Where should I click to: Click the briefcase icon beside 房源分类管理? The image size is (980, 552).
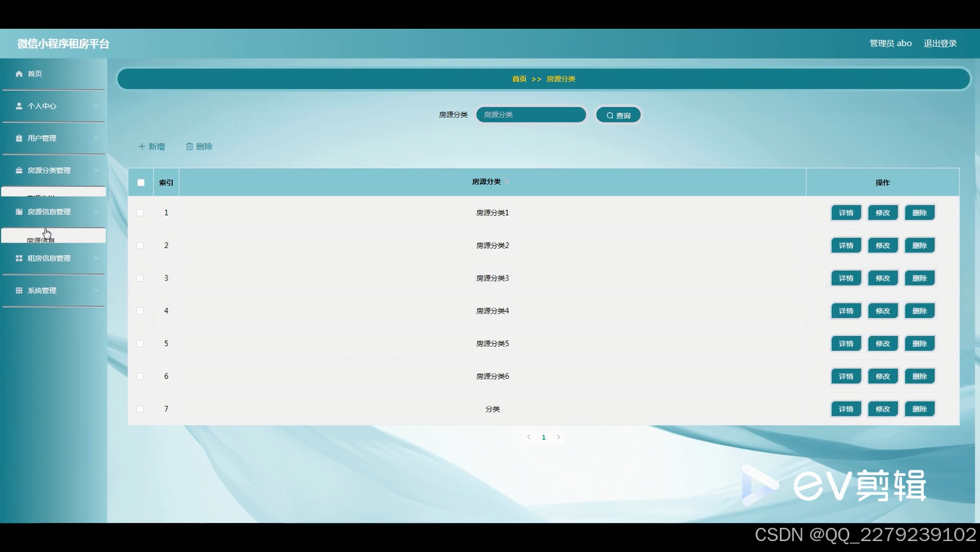tap(19, 170)
